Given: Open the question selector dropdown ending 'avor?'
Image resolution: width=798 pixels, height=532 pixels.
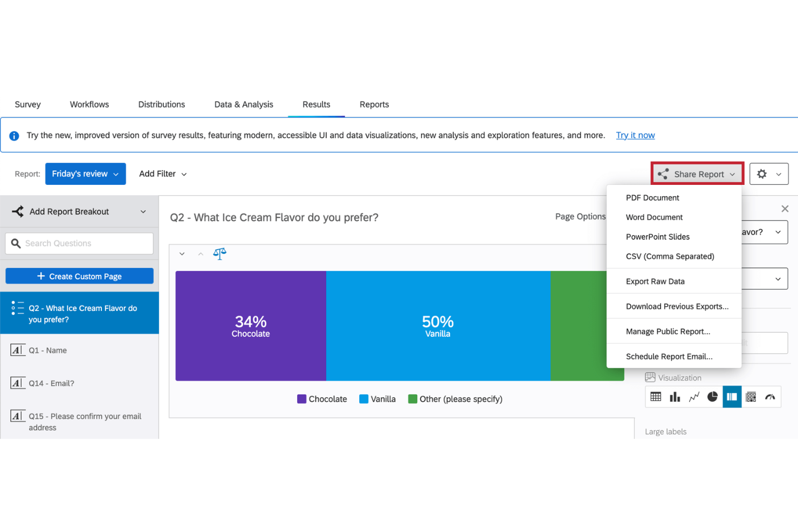Looking at the screenshot, I should [x=765, y=232].
